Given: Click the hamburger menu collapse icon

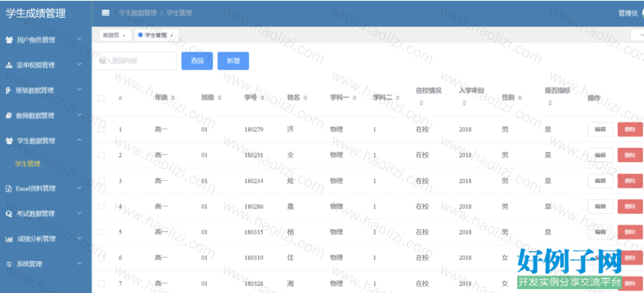Looking at the screenshot, I should pyautogui.click(x=105, y=13).
